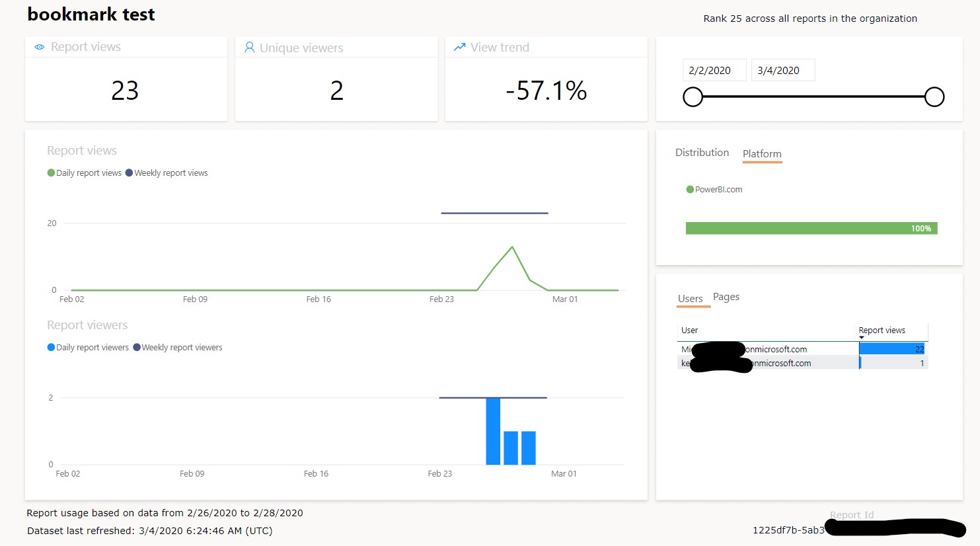Switch to the Pages tab
This screenshot has width=980, height=546.
pos(726,297)
